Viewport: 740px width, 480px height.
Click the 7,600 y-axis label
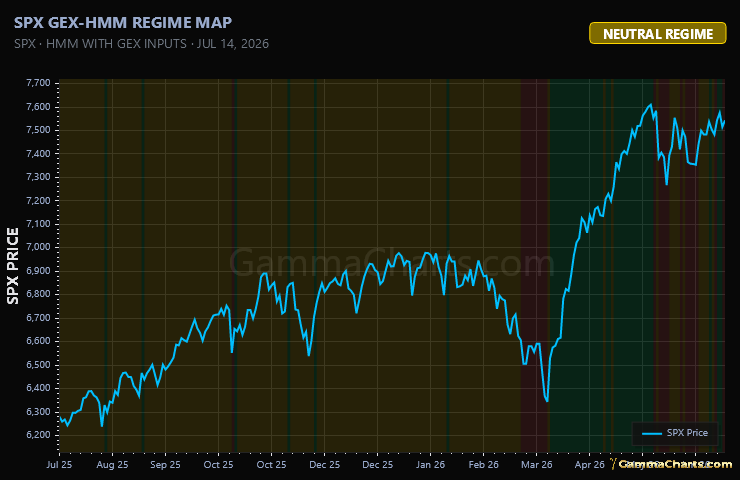pyautogui.click(x=38, y=107)
